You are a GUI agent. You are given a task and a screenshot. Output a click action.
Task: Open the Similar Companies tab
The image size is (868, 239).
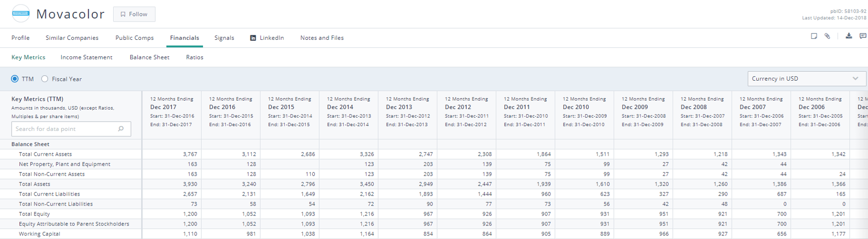tap(72, 38)
